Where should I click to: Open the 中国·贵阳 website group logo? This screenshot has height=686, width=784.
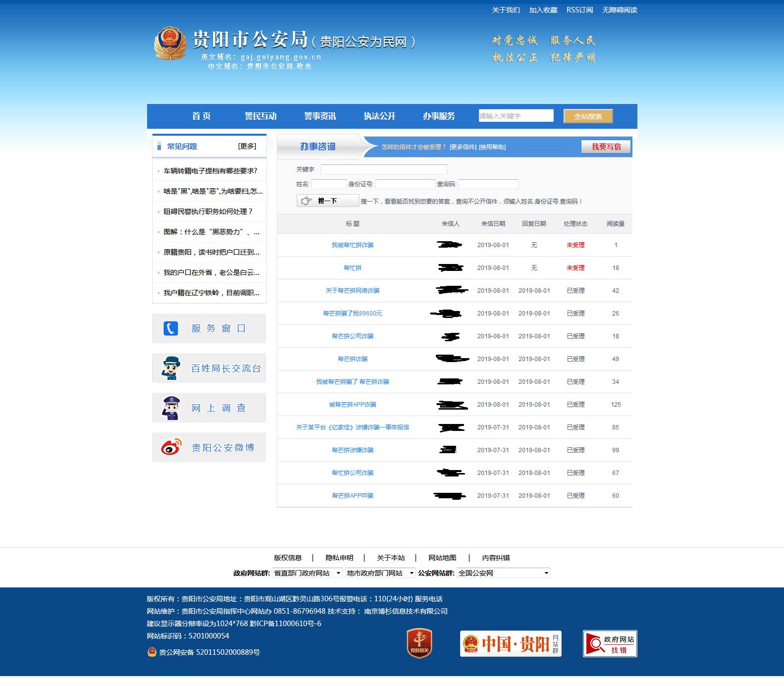(510, 644)
